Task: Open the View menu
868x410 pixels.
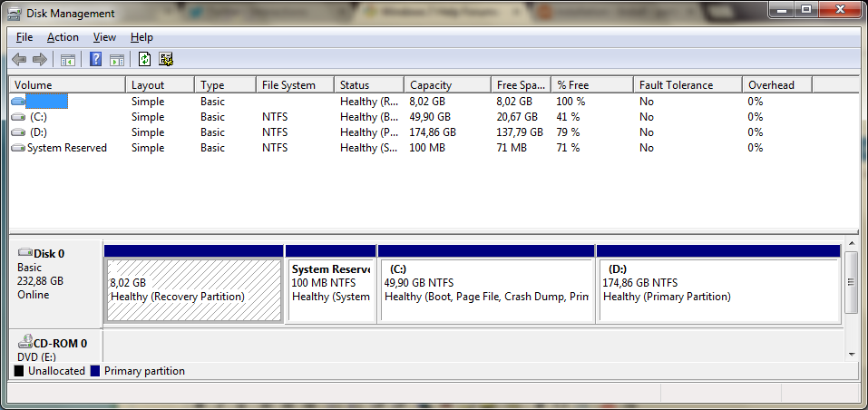Action: [104, 37]
